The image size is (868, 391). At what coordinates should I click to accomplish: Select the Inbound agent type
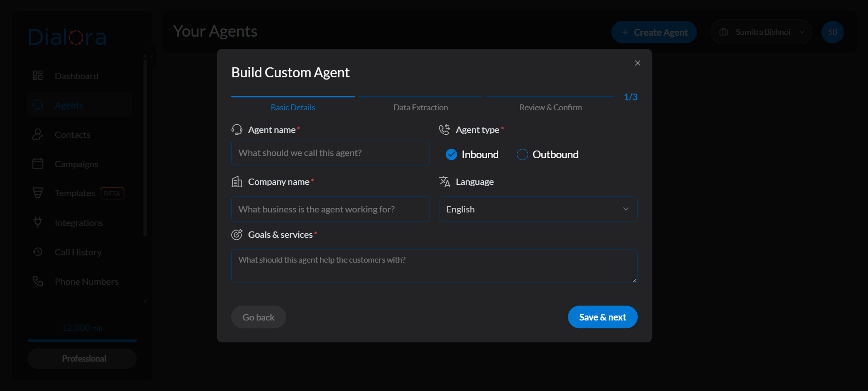point(452,155)
